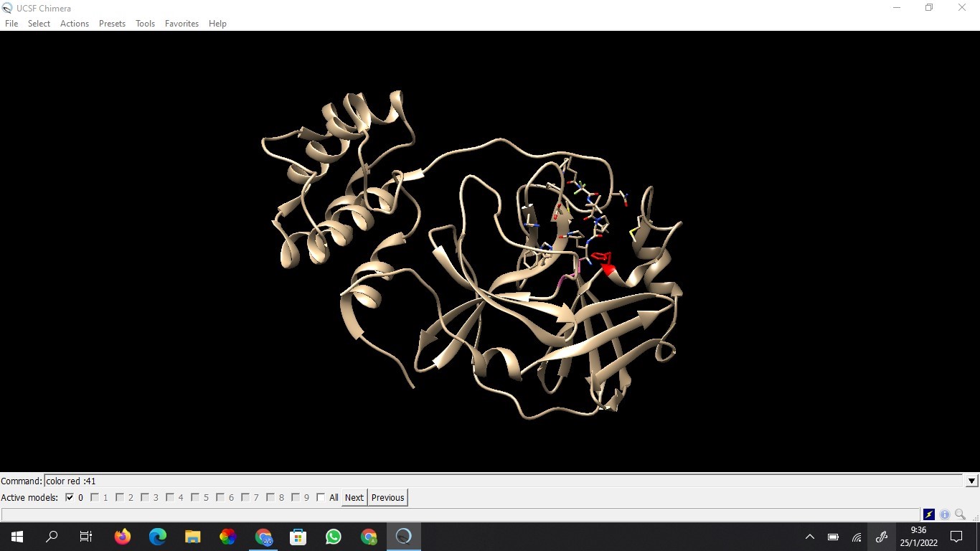This screenshot has height=551, width=980.
Task: Open the blue info Reply Log icon
Action: tap(945, 514)
